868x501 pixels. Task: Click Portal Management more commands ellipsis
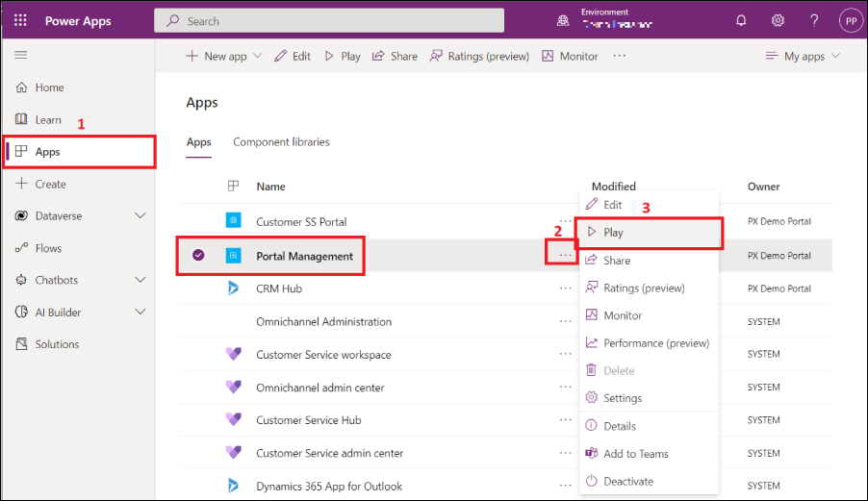(565, 255)
